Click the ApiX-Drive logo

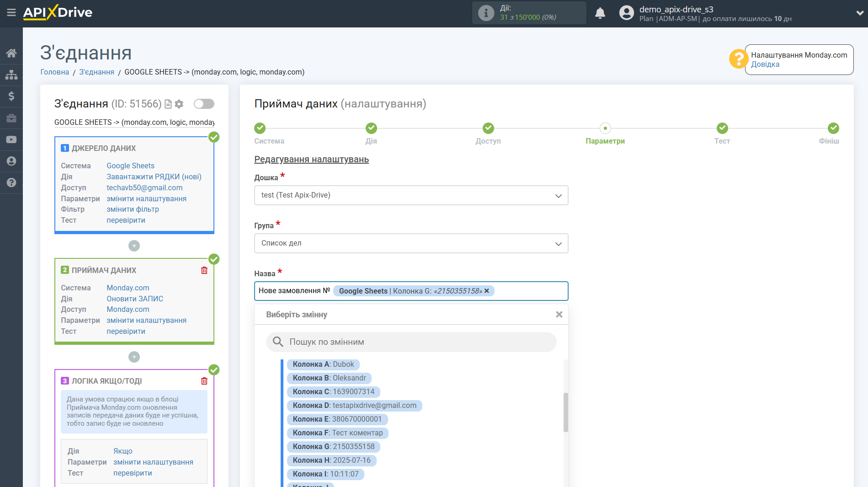click(58, 12)
